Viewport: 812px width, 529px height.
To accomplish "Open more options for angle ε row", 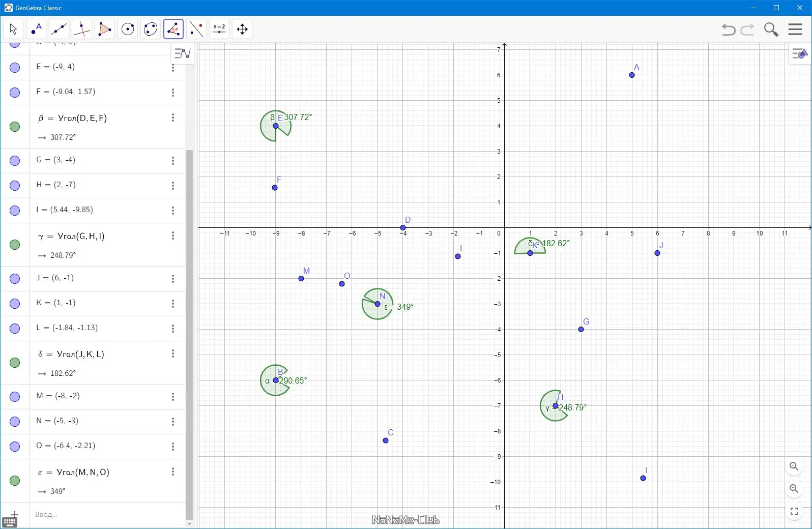I will 173,472.
